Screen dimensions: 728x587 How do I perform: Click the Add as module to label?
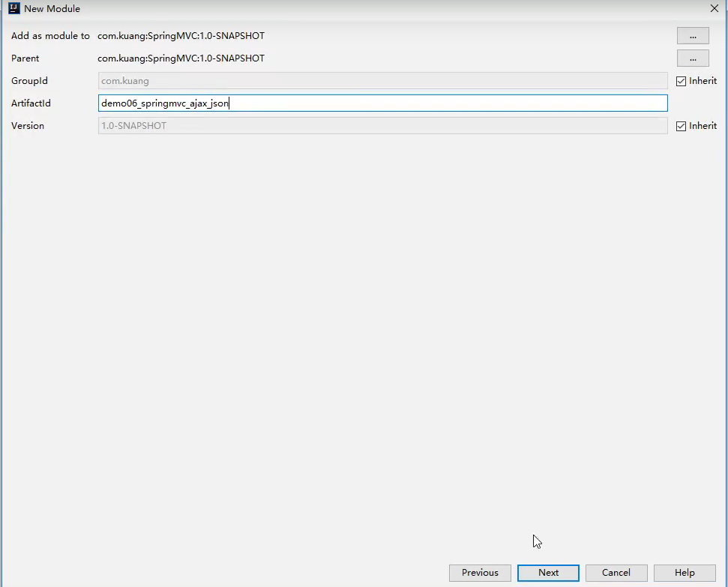click(50, 36)
